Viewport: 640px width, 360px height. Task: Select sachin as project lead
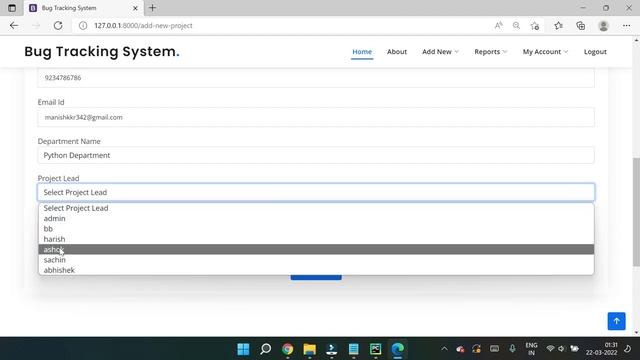tap(316, 260)
